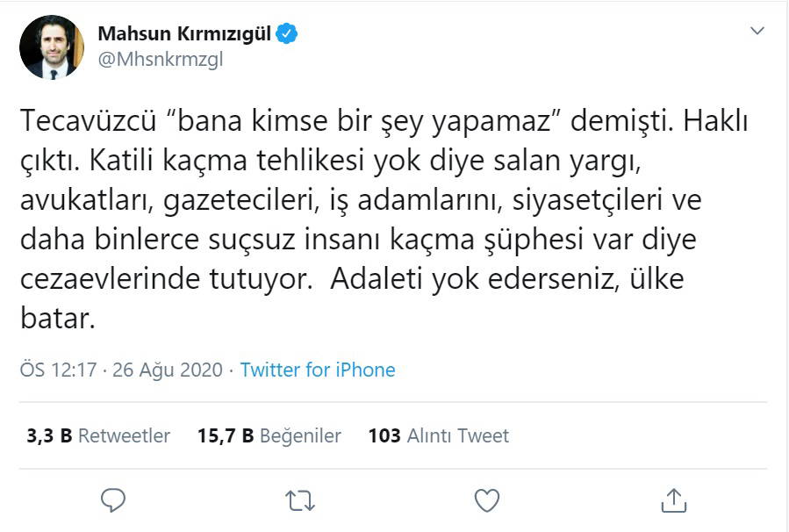The image size is (789, 532).
Task: Open the @Mhsnkrmzgl handle link
Action: point(154,61)
